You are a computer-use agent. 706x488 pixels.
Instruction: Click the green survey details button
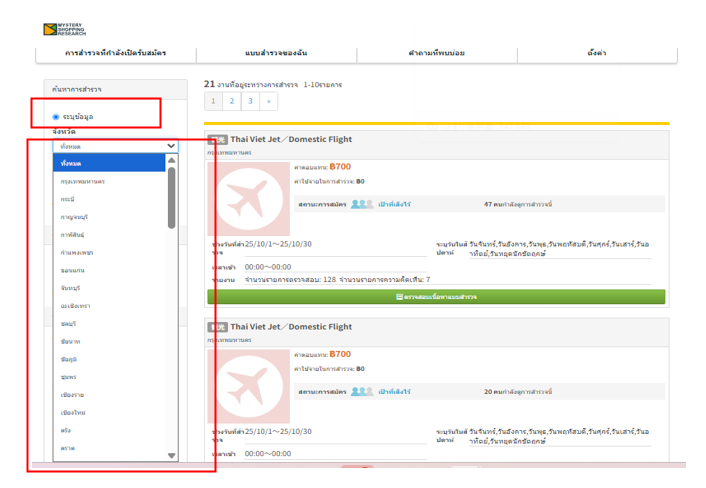tap(436, 297)
